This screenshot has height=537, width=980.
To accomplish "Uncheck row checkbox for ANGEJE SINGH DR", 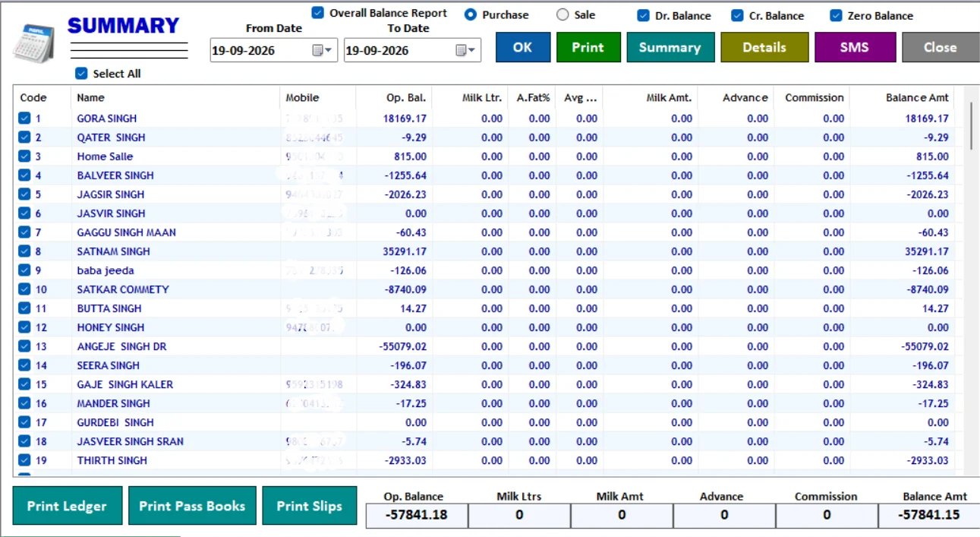I will [x=24, y=346].
